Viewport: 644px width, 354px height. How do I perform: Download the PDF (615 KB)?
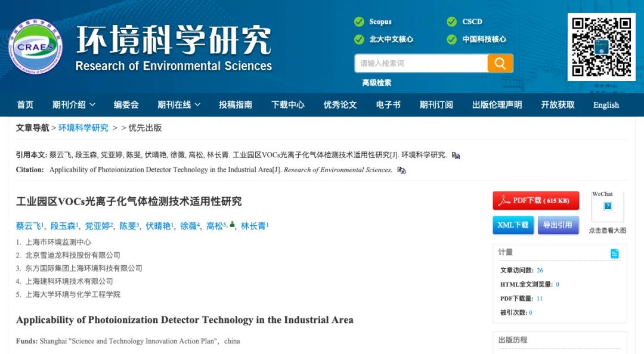[535, 201]
